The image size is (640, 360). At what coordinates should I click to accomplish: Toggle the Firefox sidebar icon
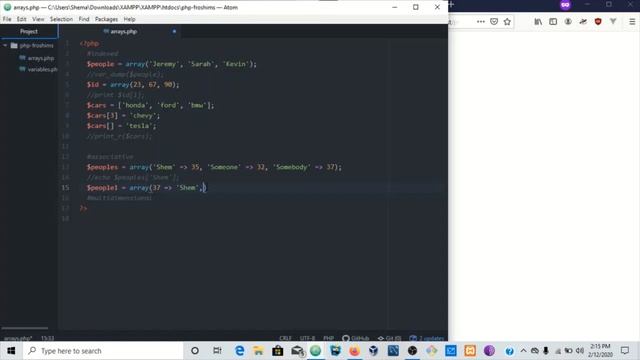(x=553, y=22)
